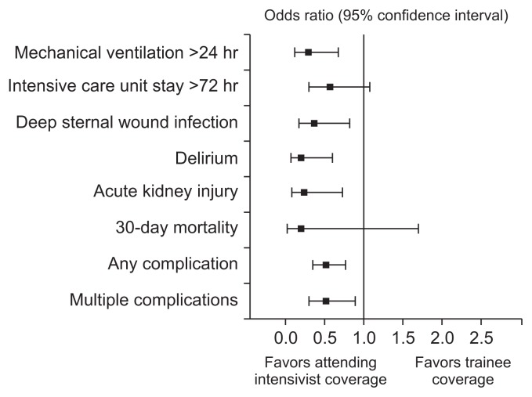Click the "Mechanical ventilation >24 hr" row label
532x397 pixels.
[126, 53]
